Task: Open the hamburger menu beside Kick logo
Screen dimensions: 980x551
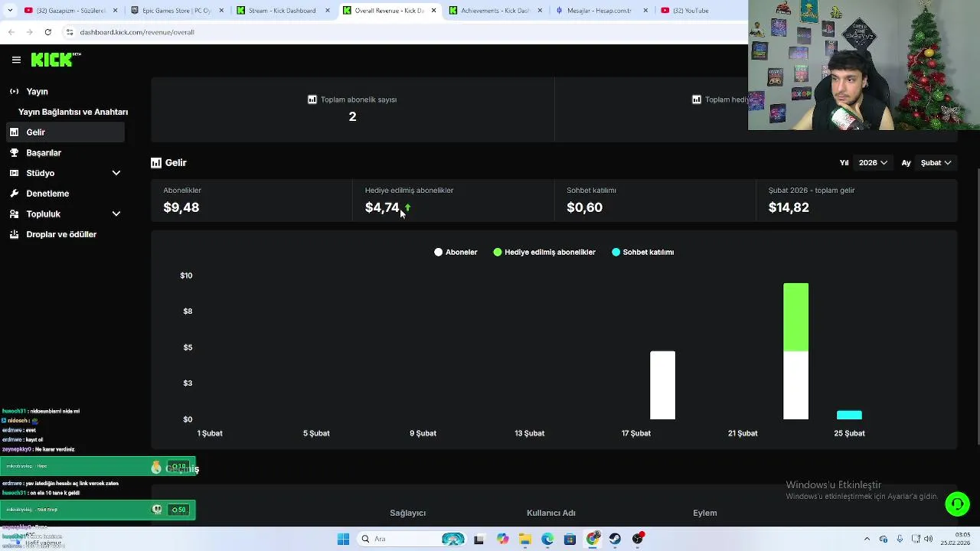Action: tap(16, 60)
